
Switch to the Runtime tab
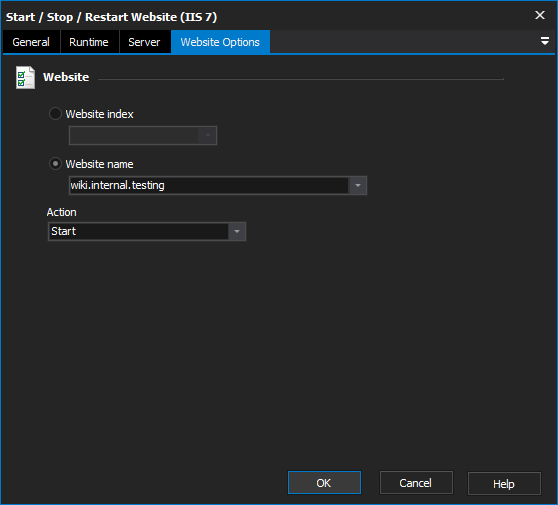point(89,42)
